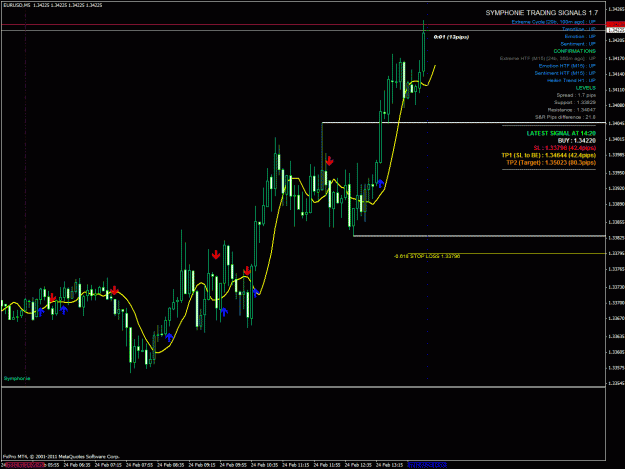This screenshot has width=625, height=469.
Task: Click the EURUSD,M5 symbol header text
Action: coord(16,5)
